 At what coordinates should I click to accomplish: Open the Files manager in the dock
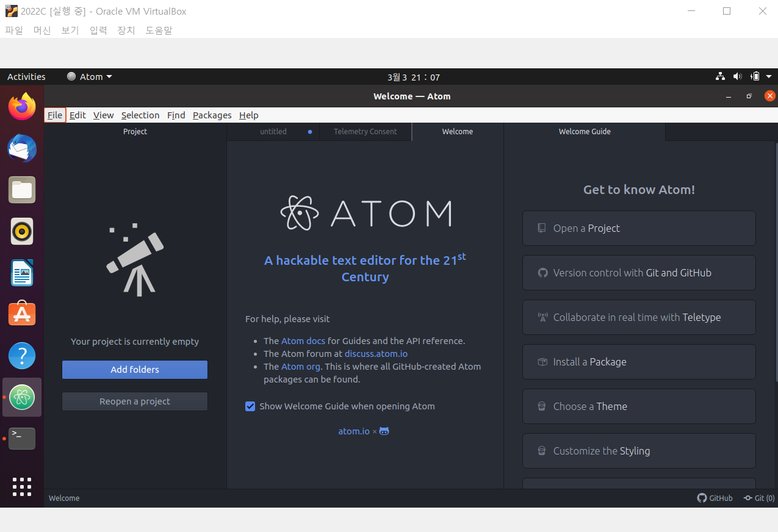(x=22, y=190)
